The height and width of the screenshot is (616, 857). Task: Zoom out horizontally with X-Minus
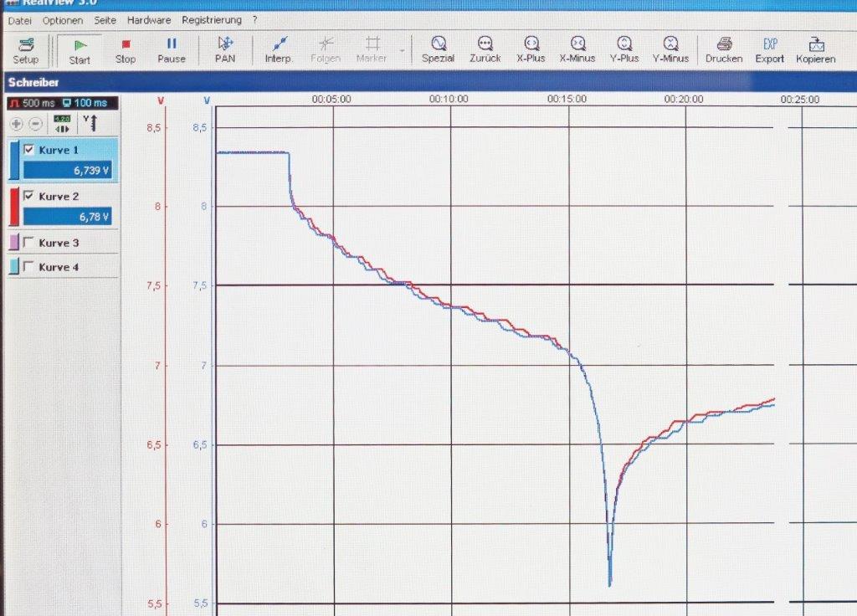(x=577, y=49)
